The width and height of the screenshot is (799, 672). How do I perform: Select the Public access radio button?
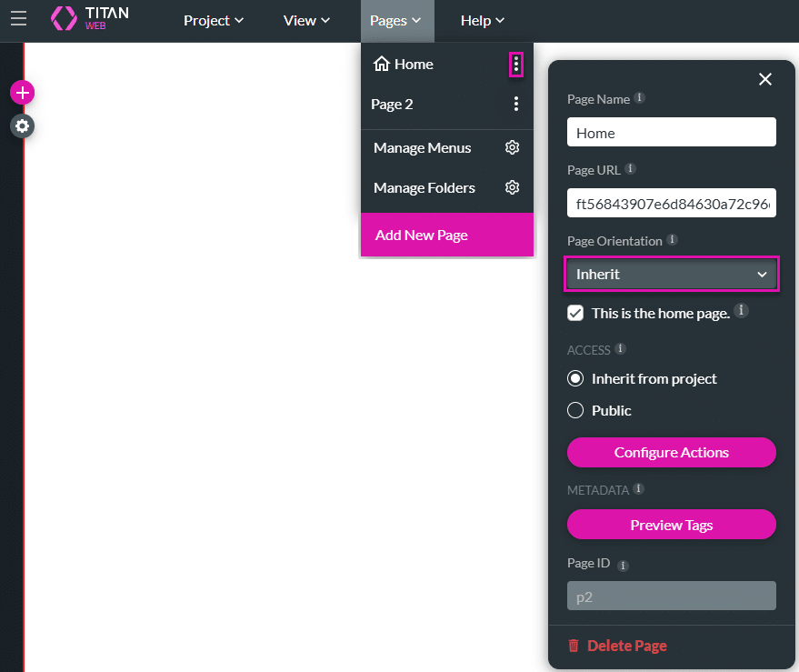click(x=575, y=410)
